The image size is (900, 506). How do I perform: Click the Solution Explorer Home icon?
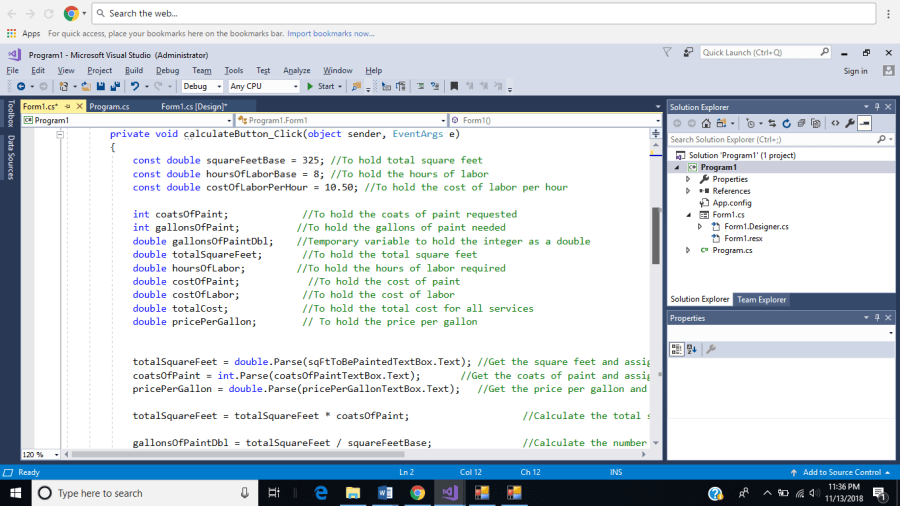coord(706,123)
